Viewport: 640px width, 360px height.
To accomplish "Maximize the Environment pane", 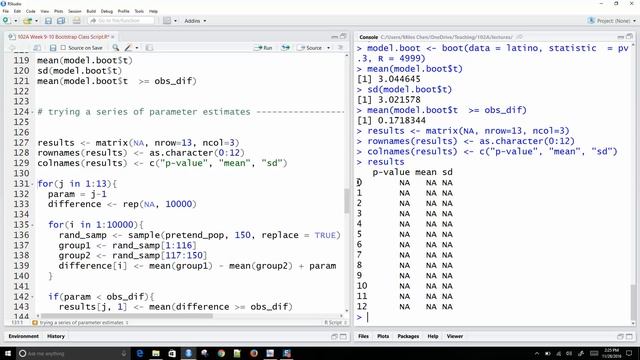I will [x=343, y=336].
